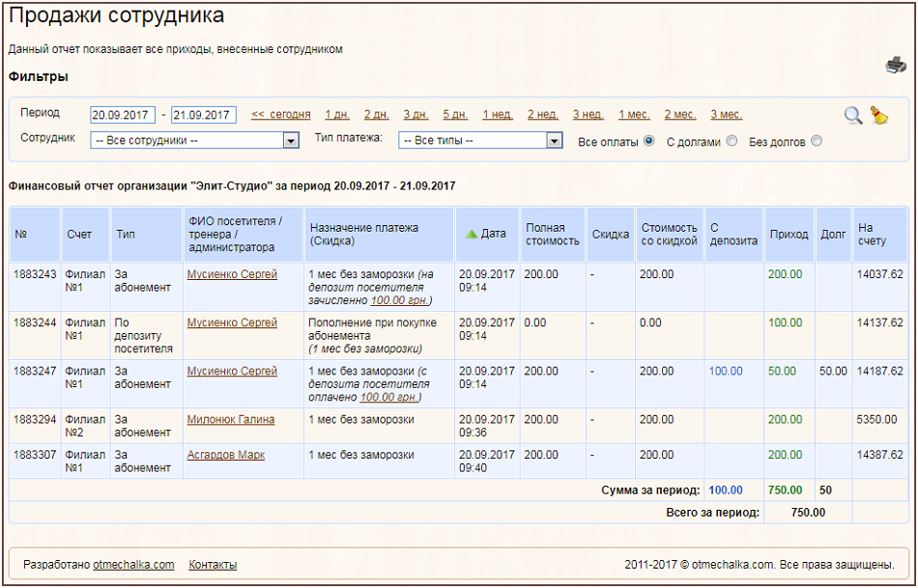918x588 pixels.
Task: Click the broom icon to clear filters
Action: [x=878, y=116]
